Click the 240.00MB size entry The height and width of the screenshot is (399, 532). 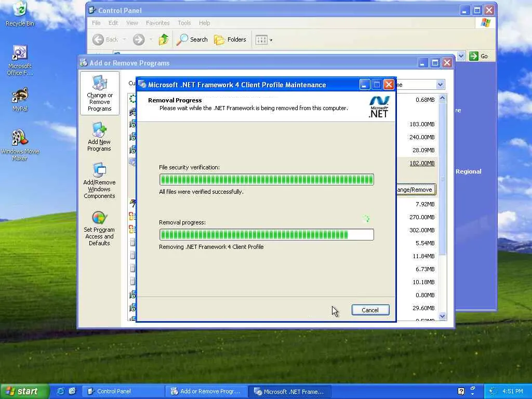click(422, 137)
